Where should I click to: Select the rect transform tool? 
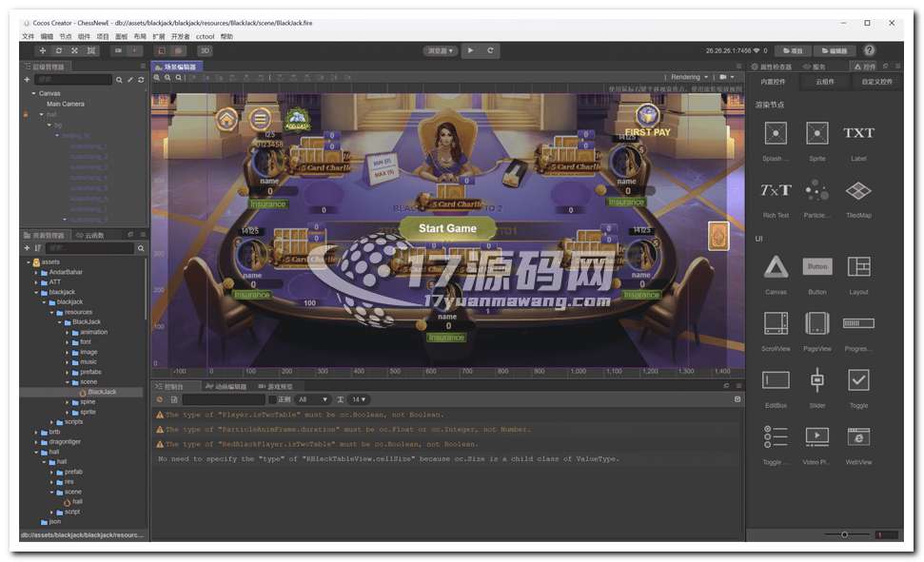pos(90,50)
